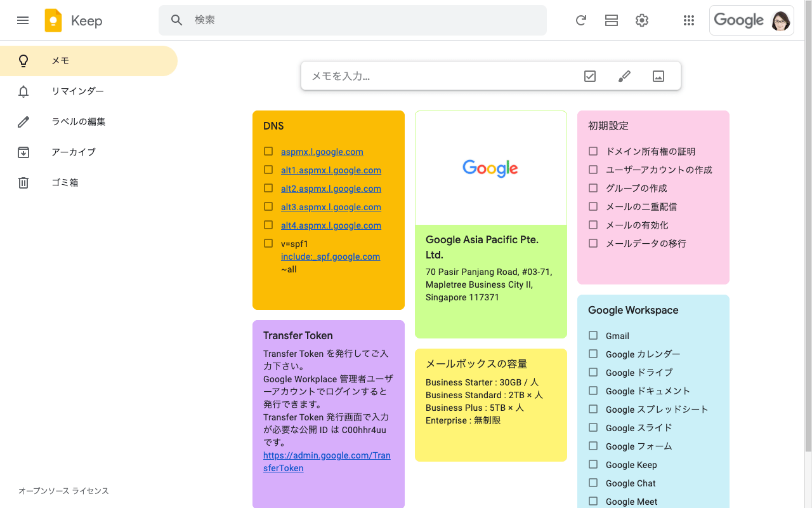Click the lightbulb icon beside メモ
Screen dimensions: 812x508
[x=23, y=61]
